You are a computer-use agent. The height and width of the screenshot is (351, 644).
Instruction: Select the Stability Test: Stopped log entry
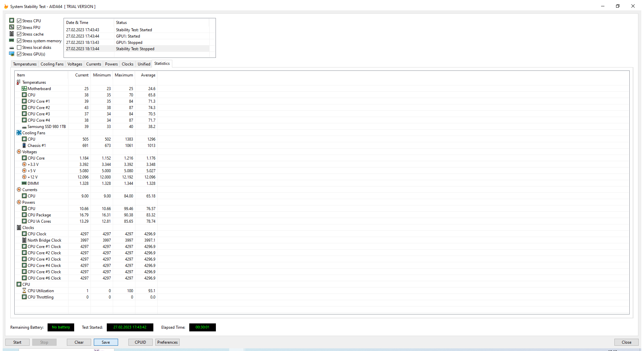[x=135, y=49]
